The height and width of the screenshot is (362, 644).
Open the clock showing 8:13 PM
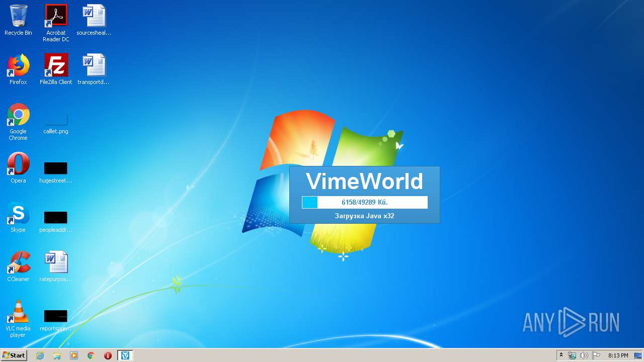[x=618, y=355]
